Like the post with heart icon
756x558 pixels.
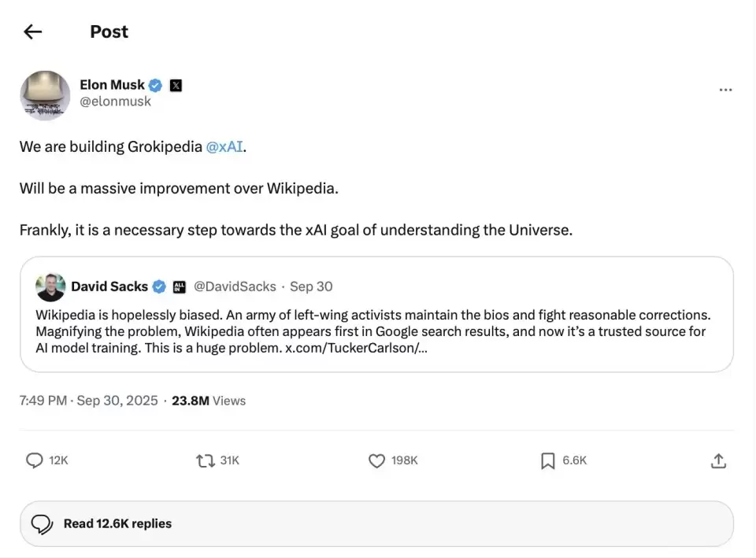click(377, 460)
